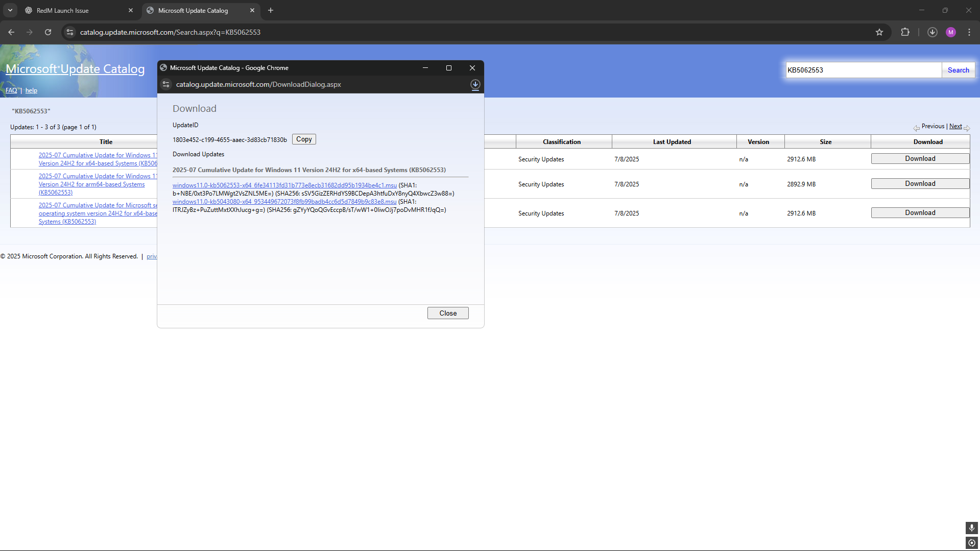This screenshot has width=980, height=551.
Task: View site information icon in main address bar
Action: click(x=70, y=32)
